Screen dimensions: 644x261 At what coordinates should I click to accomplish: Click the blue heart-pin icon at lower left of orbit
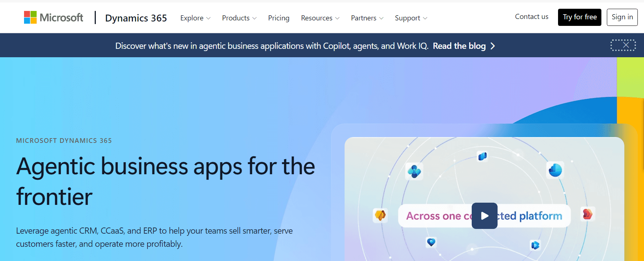click(x=431, y=242)
